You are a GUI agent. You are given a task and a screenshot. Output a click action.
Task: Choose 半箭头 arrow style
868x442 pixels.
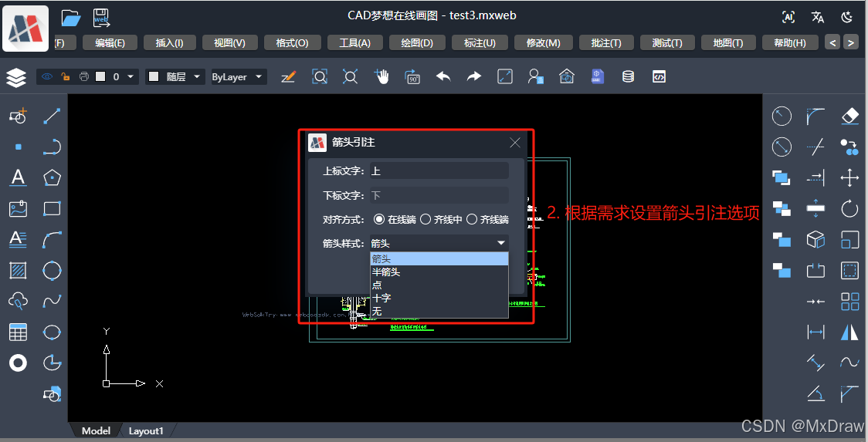(439, 272)
